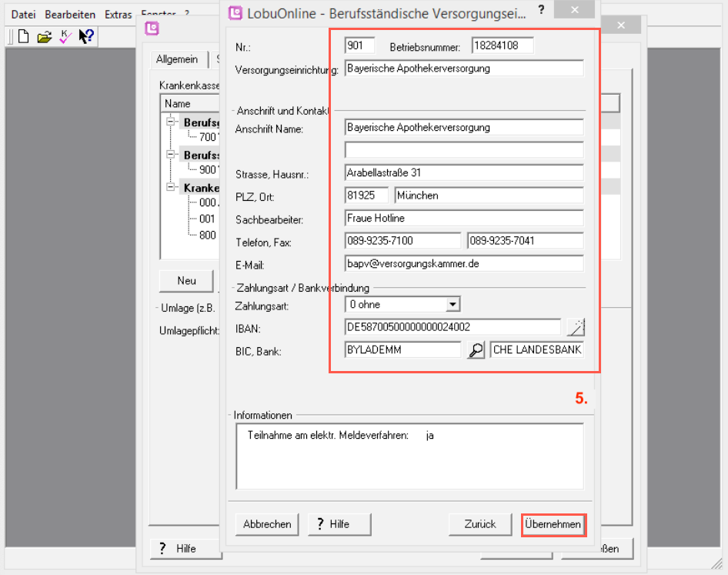Open the Datei menu
This screenshot has width=728, height=575.
coord(23,15)
